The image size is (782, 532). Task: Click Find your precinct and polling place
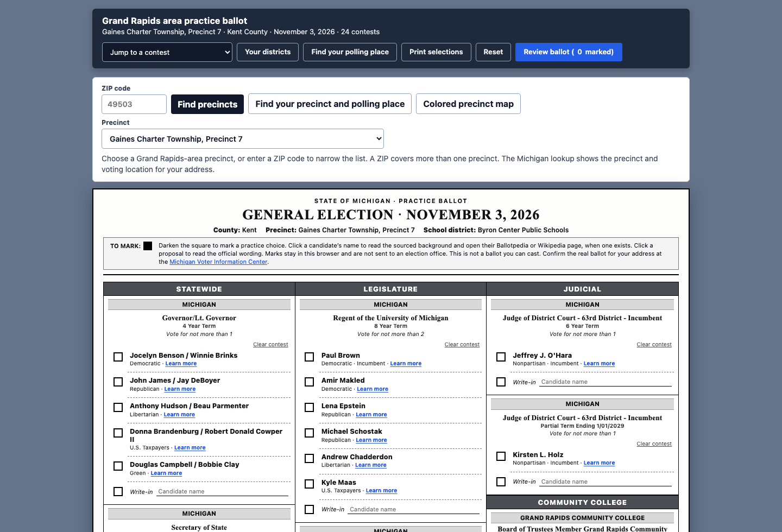(x=330, y=104)
